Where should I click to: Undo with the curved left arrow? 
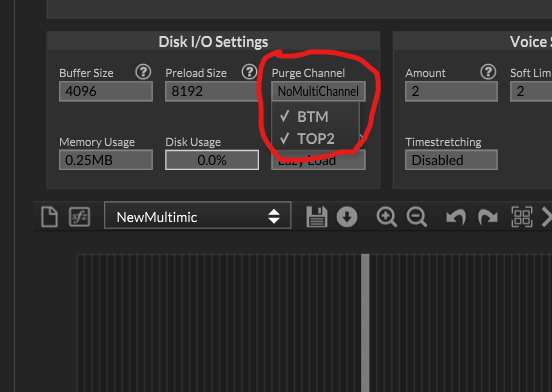click(456, 217)
